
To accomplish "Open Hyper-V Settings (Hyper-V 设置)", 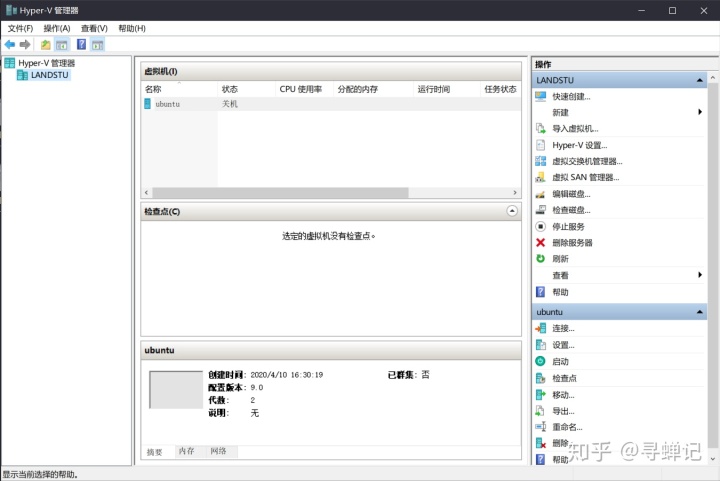I will click(x=579, y=145).
